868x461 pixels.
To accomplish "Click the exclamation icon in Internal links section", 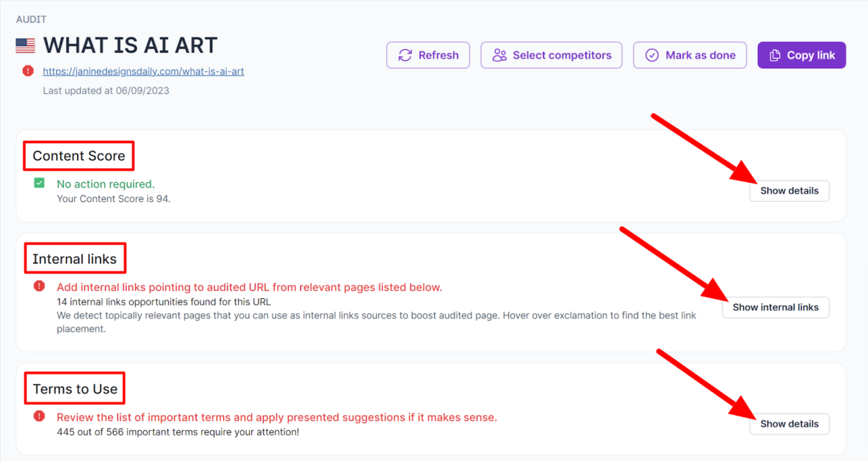I will pyautogui.click(x=39, y=286).
